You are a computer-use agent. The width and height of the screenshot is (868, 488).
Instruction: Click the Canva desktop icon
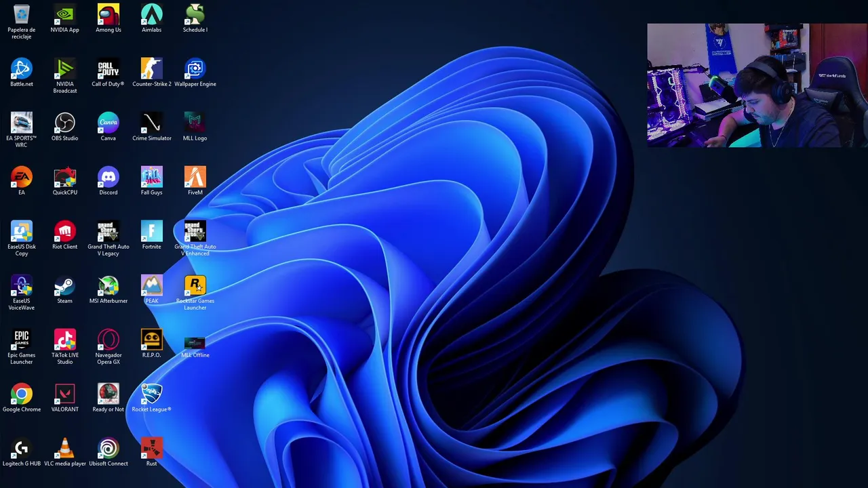click(x=108, y=123)
